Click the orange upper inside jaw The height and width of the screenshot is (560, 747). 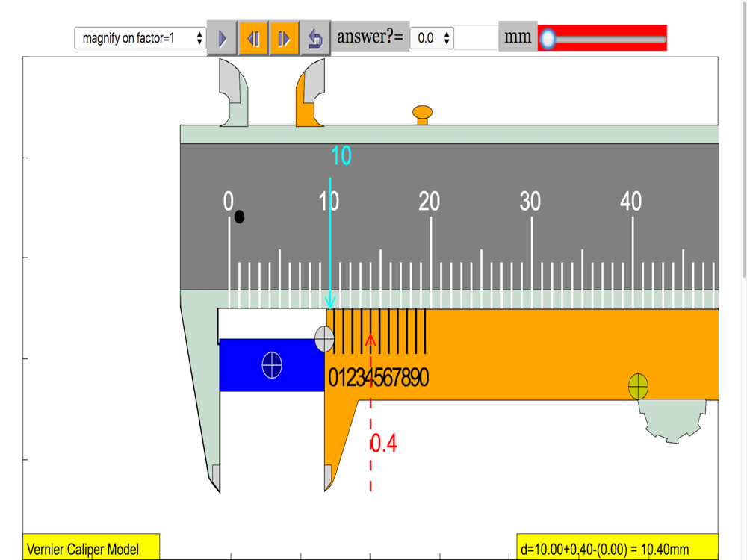click(310, 93)
